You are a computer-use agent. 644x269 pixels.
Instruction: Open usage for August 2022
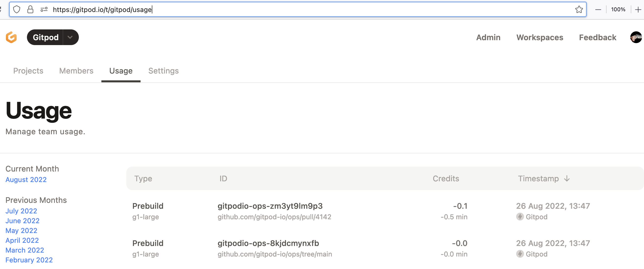[26, 179]
